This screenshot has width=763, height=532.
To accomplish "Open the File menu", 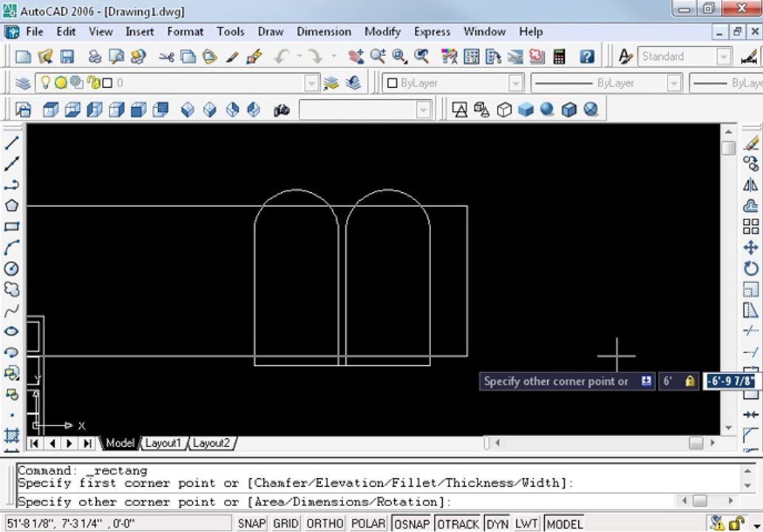I will pyautogui.click(x=35, y=32).
